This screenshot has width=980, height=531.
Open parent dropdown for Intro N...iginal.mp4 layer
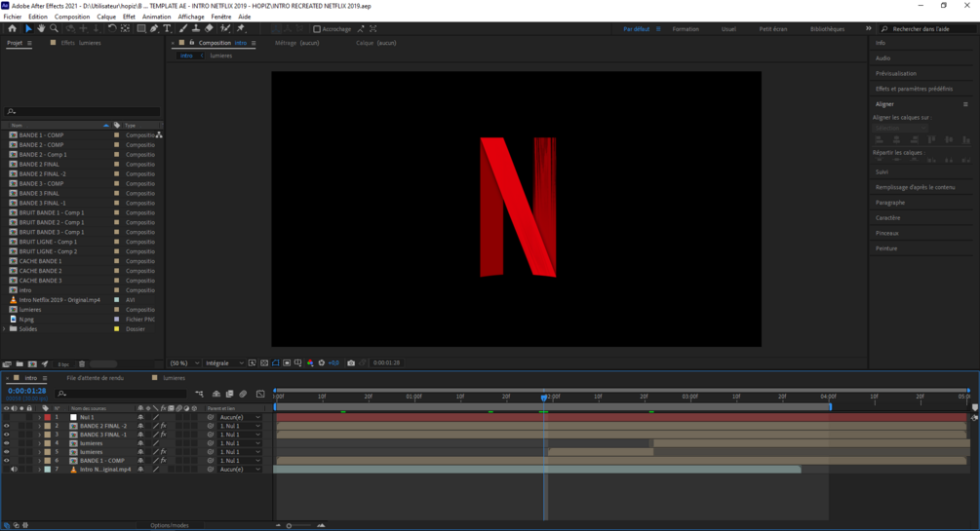[x=240, y=470]
